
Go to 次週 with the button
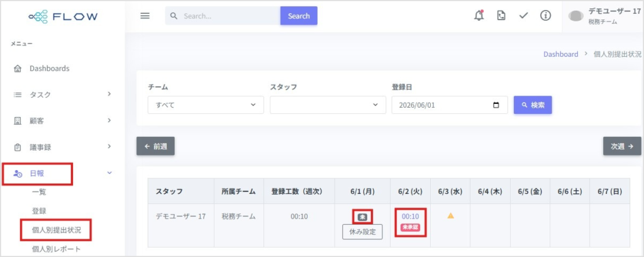coord(622,146)
